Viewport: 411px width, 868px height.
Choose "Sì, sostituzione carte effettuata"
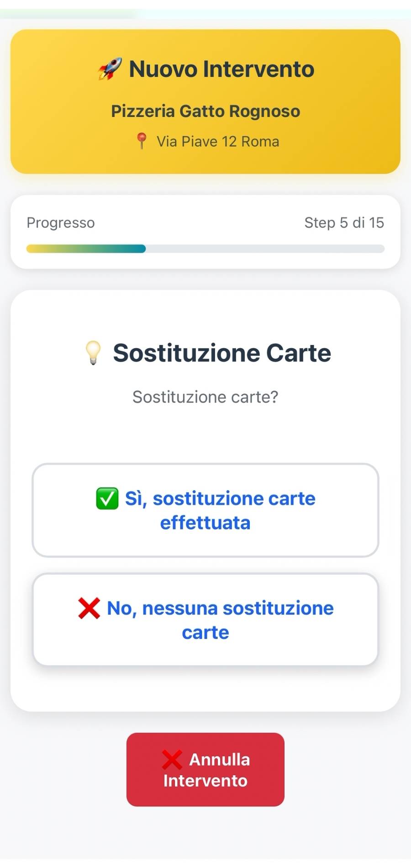(205, 510)
